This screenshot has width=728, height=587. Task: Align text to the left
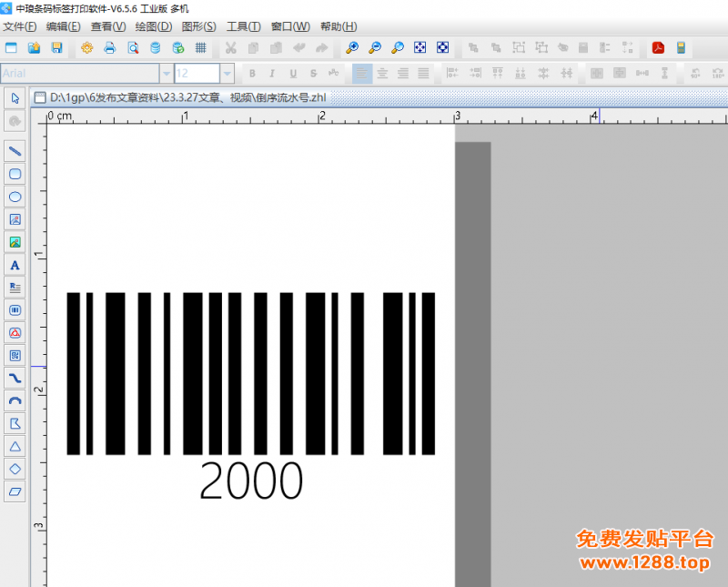pos(361,74)
